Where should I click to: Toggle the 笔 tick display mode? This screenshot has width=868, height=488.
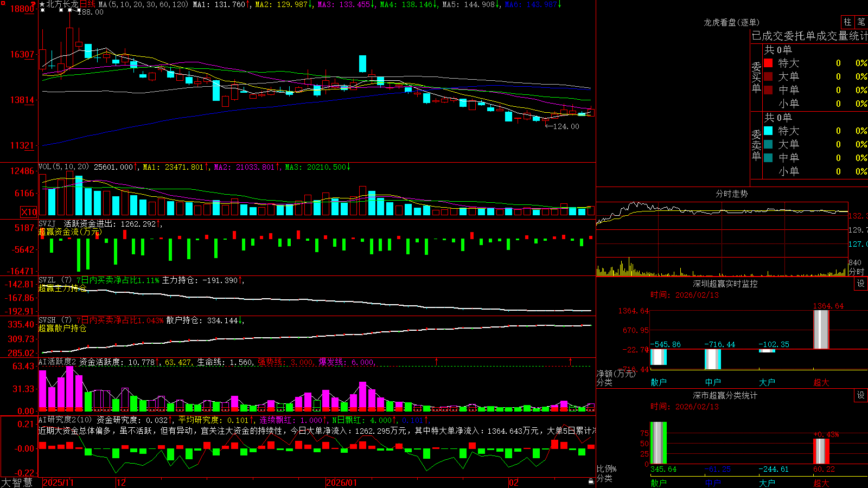click(x=861, y=22)
